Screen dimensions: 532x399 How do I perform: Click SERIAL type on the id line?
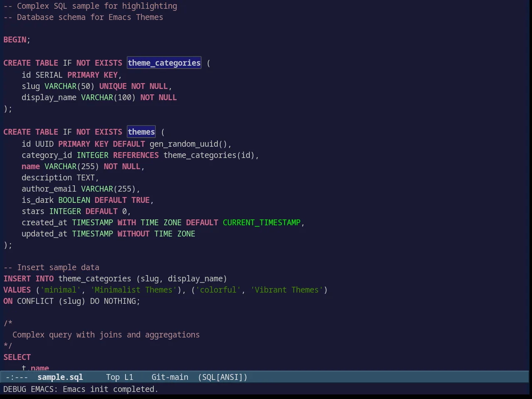tap(49, 75)
